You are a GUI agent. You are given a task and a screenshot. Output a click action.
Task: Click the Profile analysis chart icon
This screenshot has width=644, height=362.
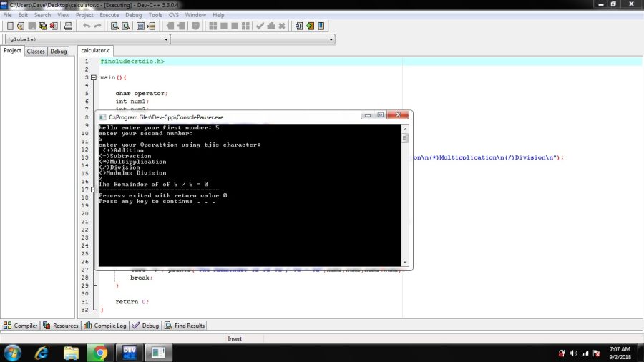point(271,26)
